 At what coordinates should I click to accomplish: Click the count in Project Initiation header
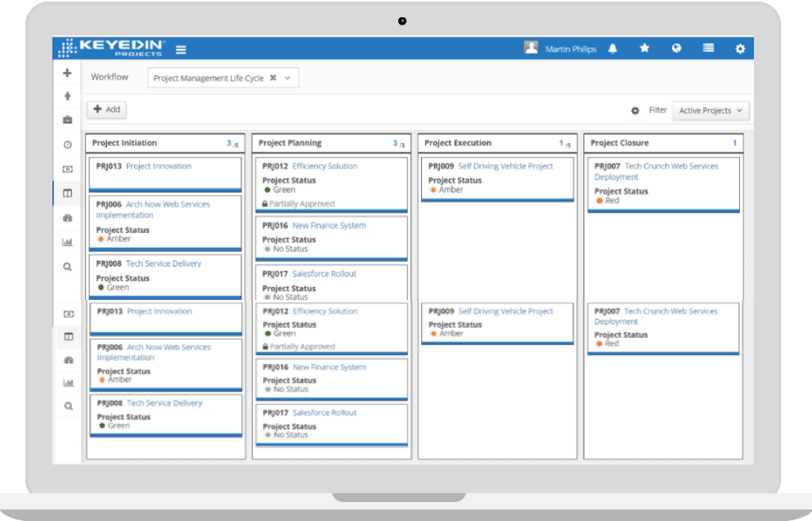point(232,143)
